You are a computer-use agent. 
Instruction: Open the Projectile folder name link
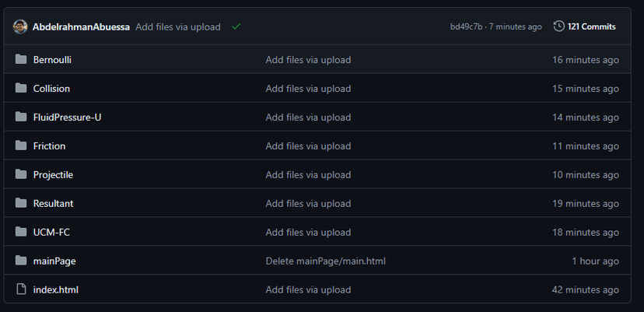(53, 175)
